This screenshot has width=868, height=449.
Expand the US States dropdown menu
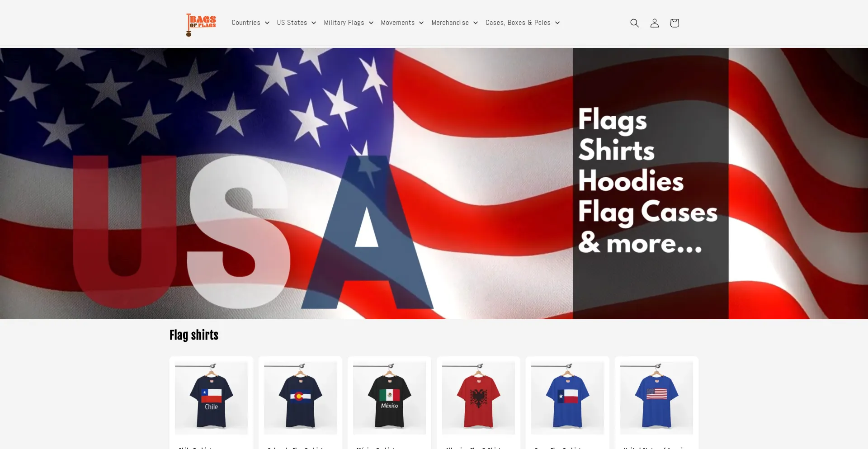point(297,23)
